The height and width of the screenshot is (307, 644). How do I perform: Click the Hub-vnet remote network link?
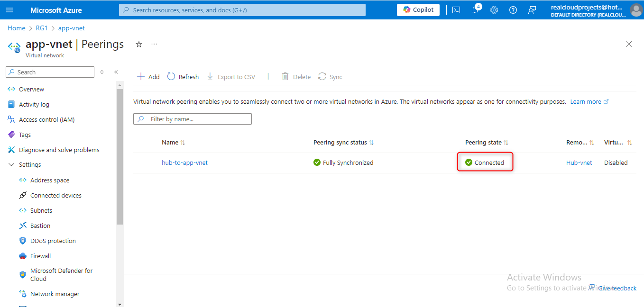click(579, 163)
